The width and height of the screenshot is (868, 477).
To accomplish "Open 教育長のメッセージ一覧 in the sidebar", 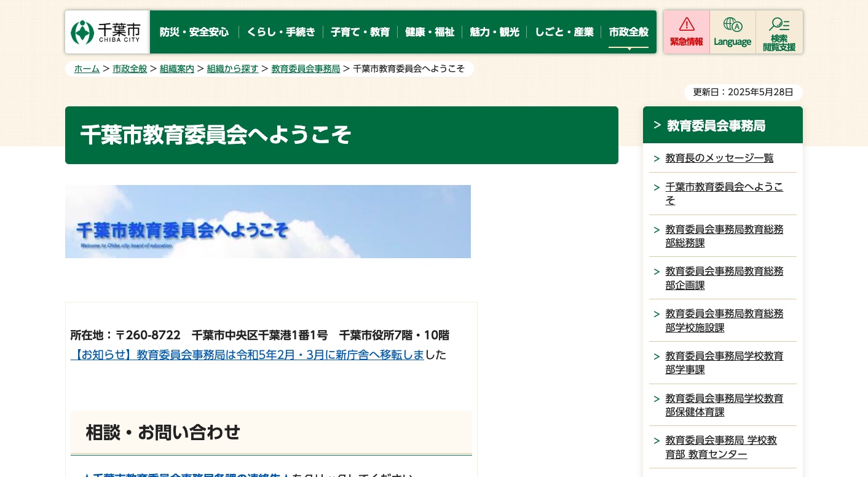I will pyautogui.click(x=719, y=158).
